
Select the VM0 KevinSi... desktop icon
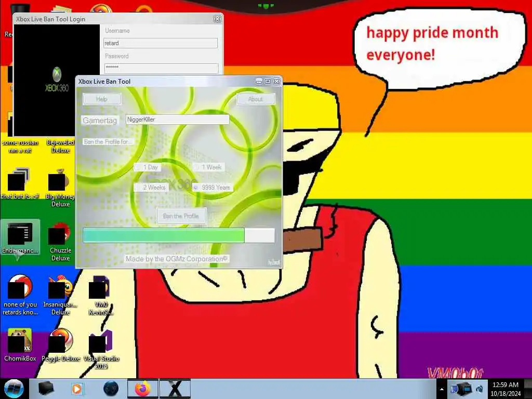pyautogui.click(x=101, y=295)
